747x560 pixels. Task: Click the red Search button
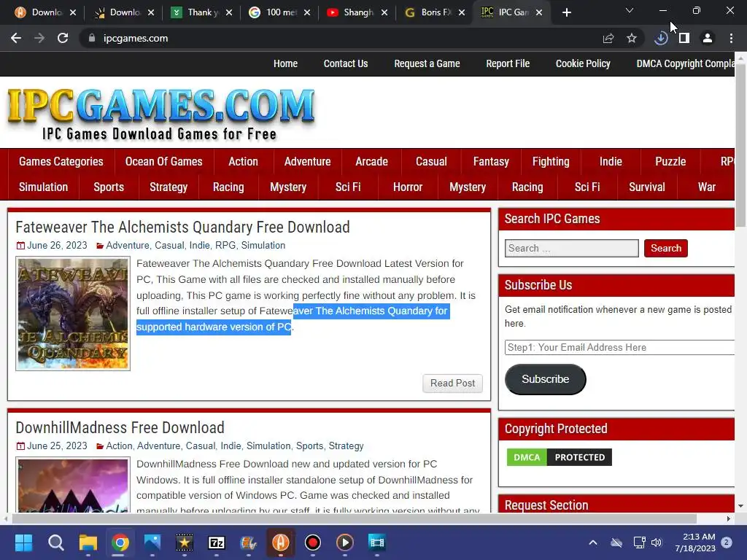tap(665, 248)
